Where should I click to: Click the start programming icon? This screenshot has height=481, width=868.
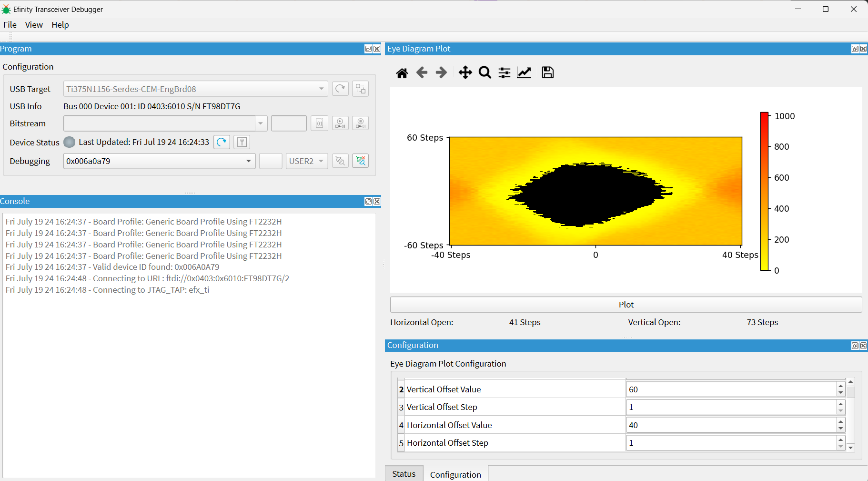tap(340, 123)
